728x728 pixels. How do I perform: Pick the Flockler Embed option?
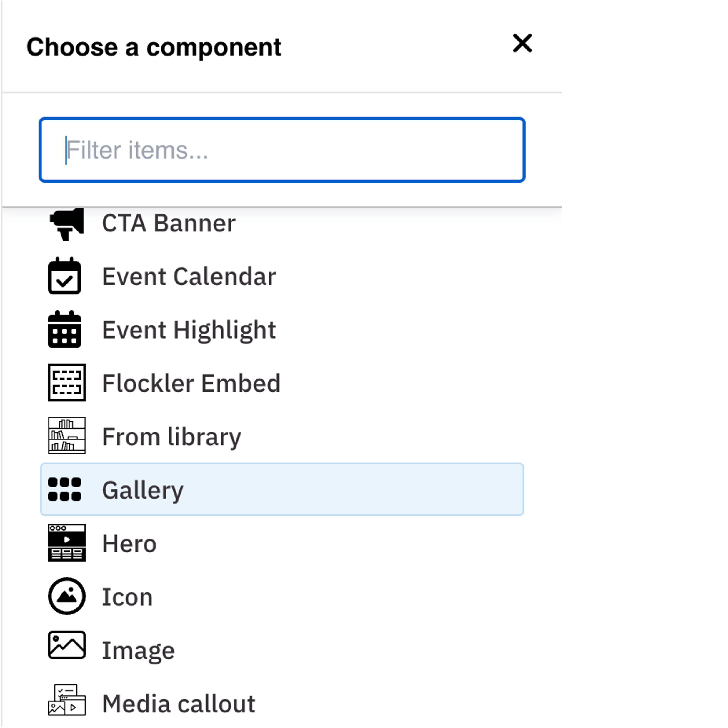point(191,384)
